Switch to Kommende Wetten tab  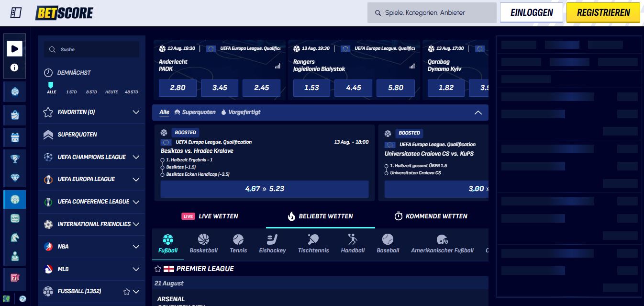(x=431, y=216)
